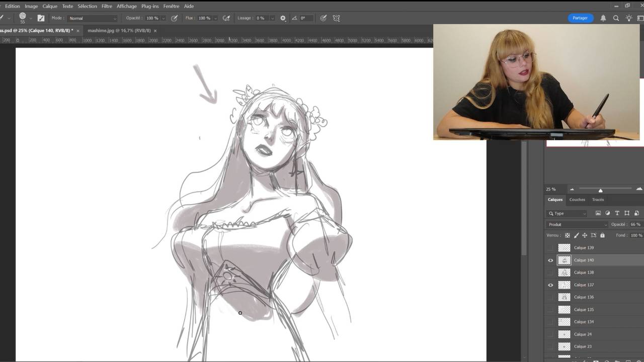The width and height of the screenshot is (644, 362).
Task: Lock image pixels with brush icon
Action: coord(576,235)
